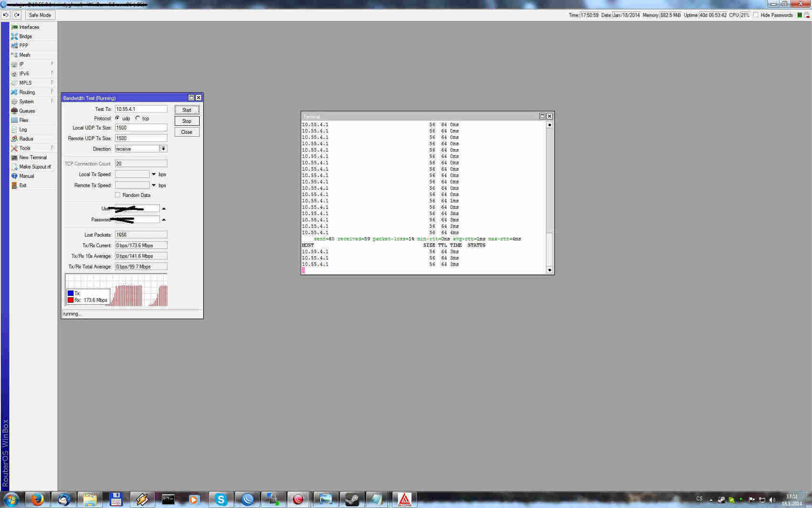Viewport: 812px width, 508px height.
Task: Select the tcp protocol radio button
Action: coord(138,118)
